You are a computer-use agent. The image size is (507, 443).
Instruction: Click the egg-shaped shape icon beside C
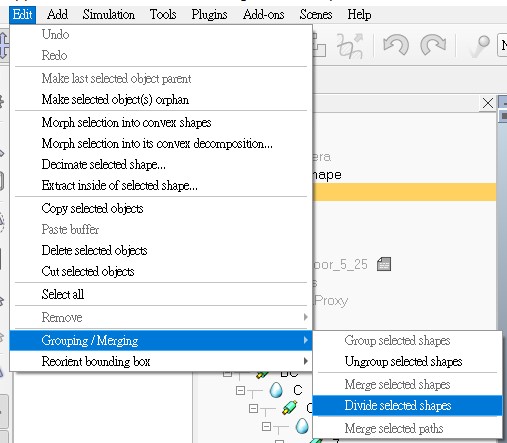(x=276, y=390)
